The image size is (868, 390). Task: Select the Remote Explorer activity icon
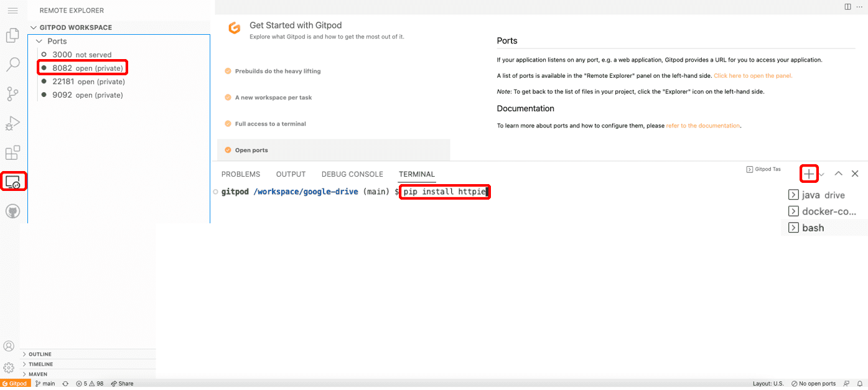tap(13, 182)
